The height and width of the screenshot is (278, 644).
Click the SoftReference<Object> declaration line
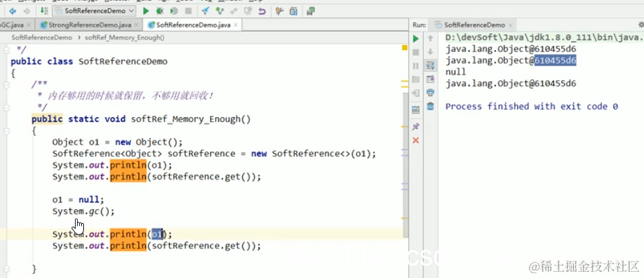coord(214,154)
